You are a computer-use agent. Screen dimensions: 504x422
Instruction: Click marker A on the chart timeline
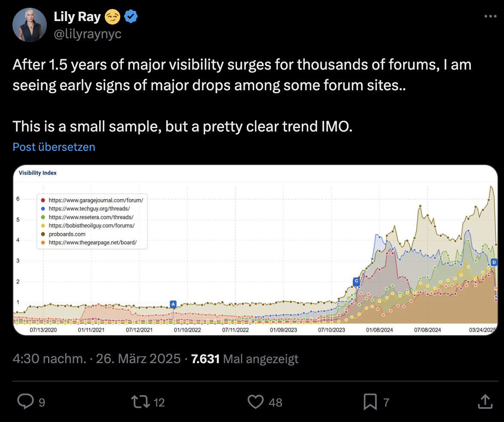click(x=173, y=304)
